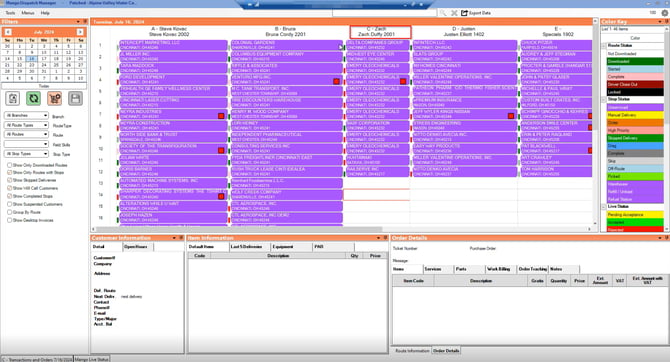The height and width of the screenshot is (362, 670).
Task: Click the document icon left of refresh
Action: [13, 98]
